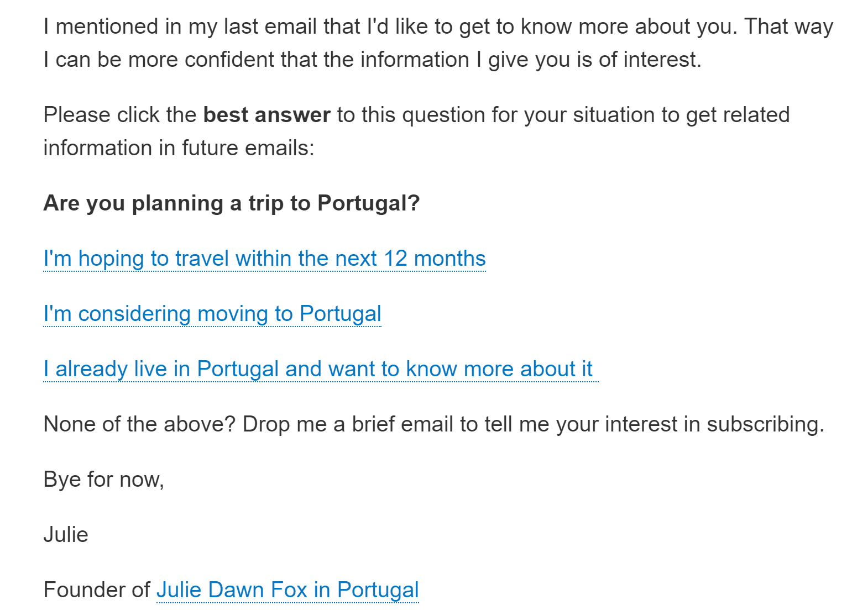Screen dimensions: 852x616
Task: Visit the Julie Dawn Fox in Portugal link
Action: (288, 590)
